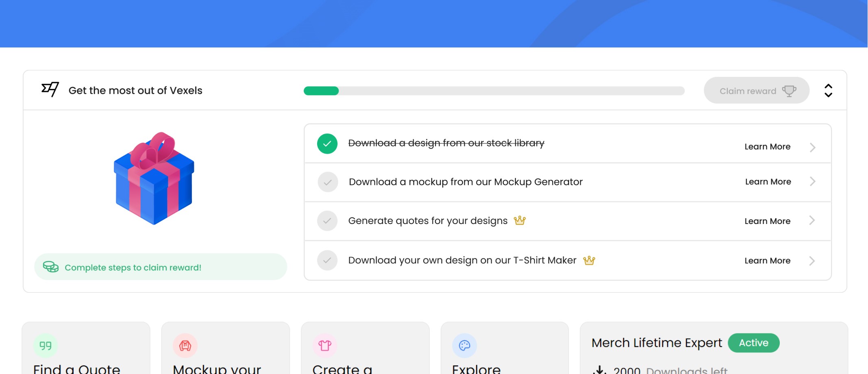Click Learn More for Mockup Generator step
The height and width of the screenshot is (374, 868).
click(768, 182)
